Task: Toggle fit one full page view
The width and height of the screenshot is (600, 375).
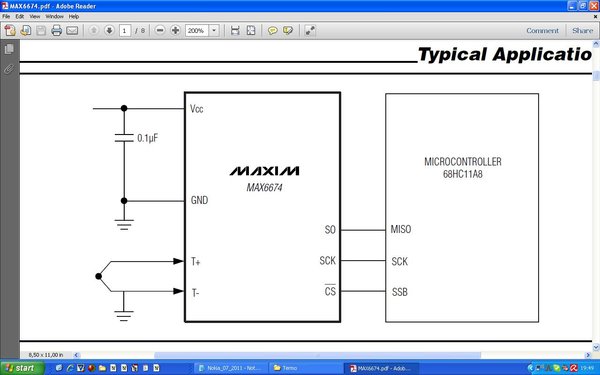Action: (251, 30)
